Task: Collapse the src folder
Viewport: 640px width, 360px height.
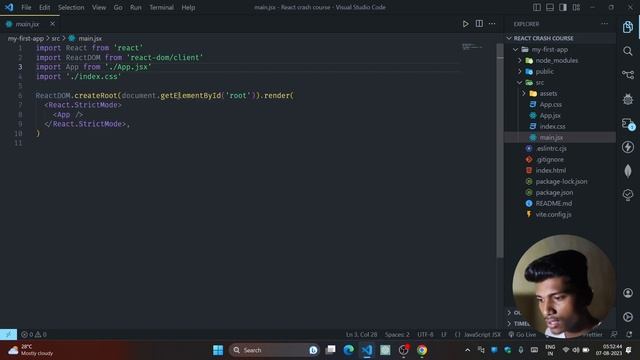Action: [x=560, y=82]
